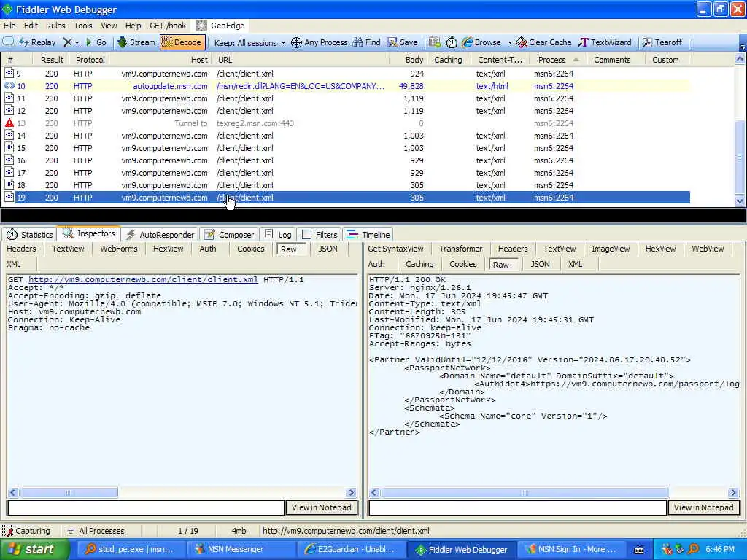Select request Headers inspector tab

pyautogui.click(x=21, y=249)
